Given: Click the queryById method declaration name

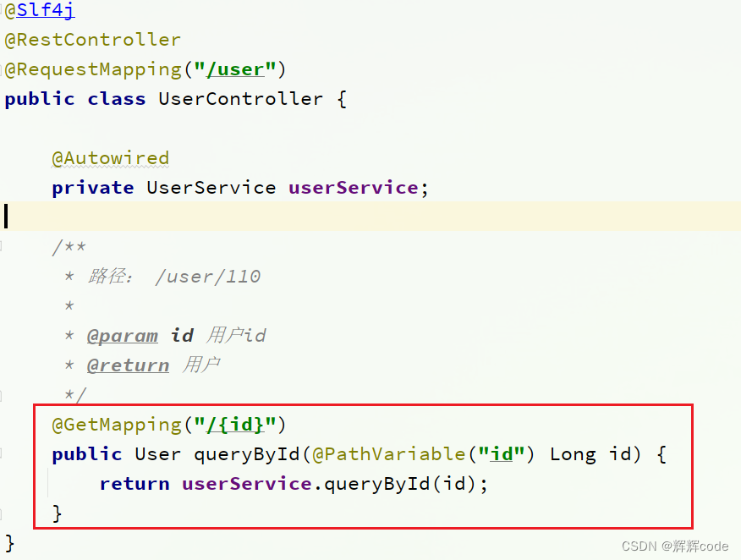Looking at the screenshot, I should coord(247,454).
